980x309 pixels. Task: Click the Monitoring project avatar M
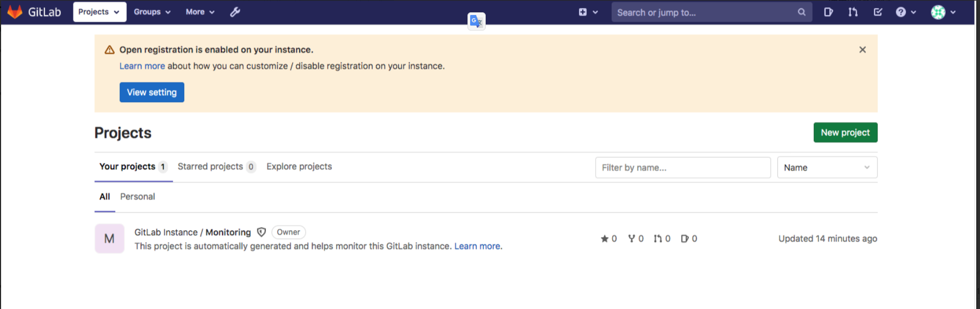pyautogui.click(x=109, y=238)
